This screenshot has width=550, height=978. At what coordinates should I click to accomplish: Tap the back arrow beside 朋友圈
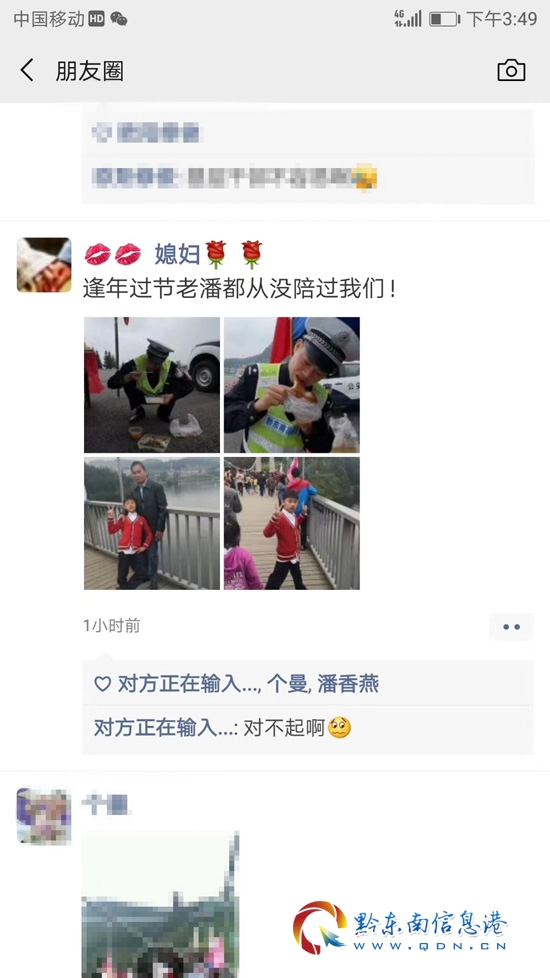[27, 70]
